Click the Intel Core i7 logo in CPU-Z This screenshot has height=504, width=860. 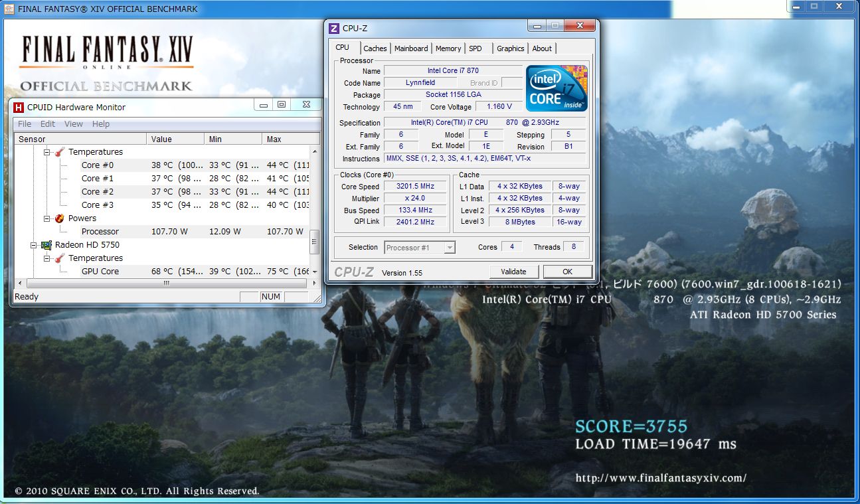click(557, 88)
